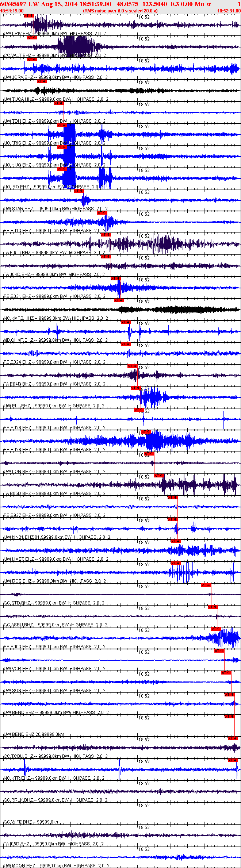The height and width of the screenshot is (868, 241).
Task: Select the 'CC WIFE BHZ' station label
Action: click(x=18, y=822)
